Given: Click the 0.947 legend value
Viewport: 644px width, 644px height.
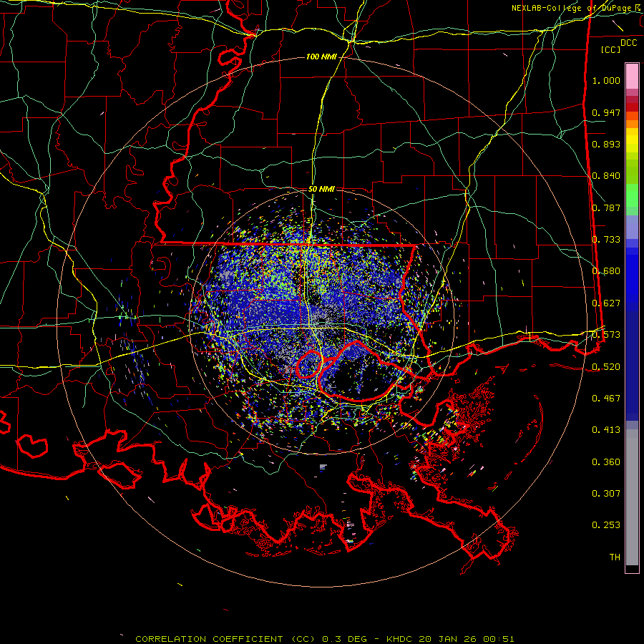Looking at the screenshot, I should pyautogui.click(x=606, y=112).
